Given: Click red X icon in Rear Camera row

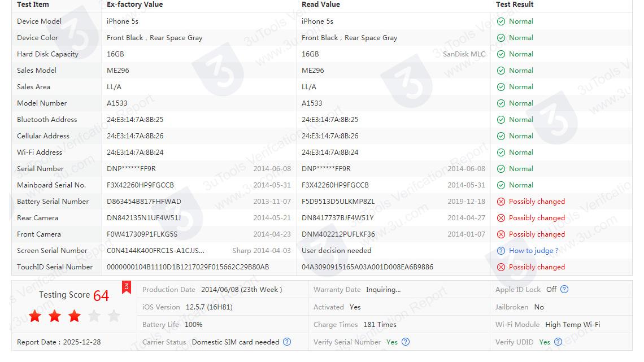Looking at the screenshot, I should (x=501, y=218).
